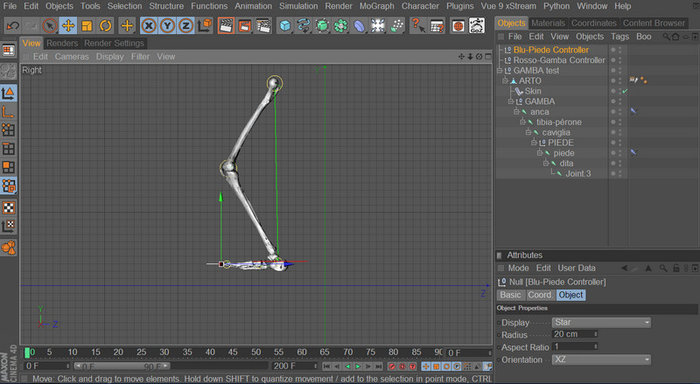
Task: Select the Scale tool in the toolbar
Action: 87,26
